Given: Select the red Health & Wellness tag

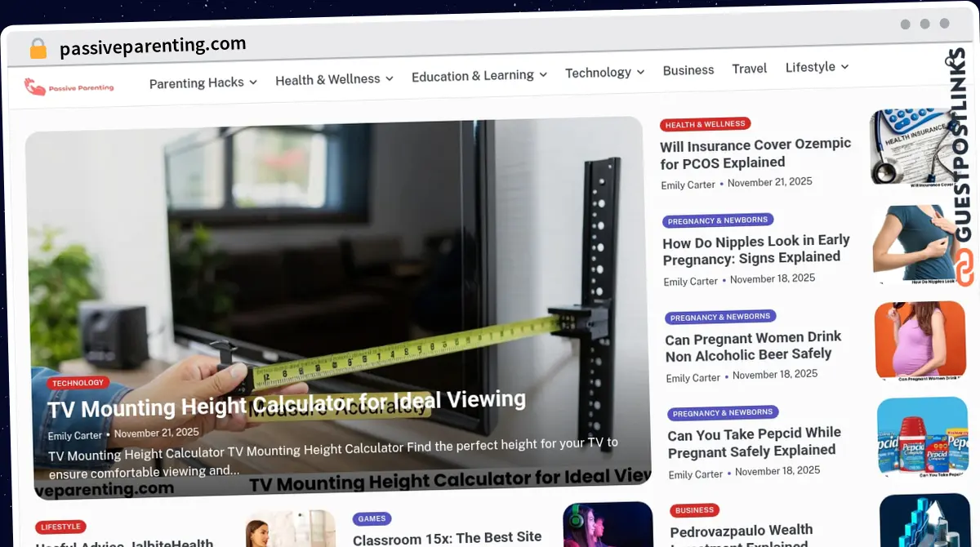Looking at the screenshot, I should [x=705, y=124].
